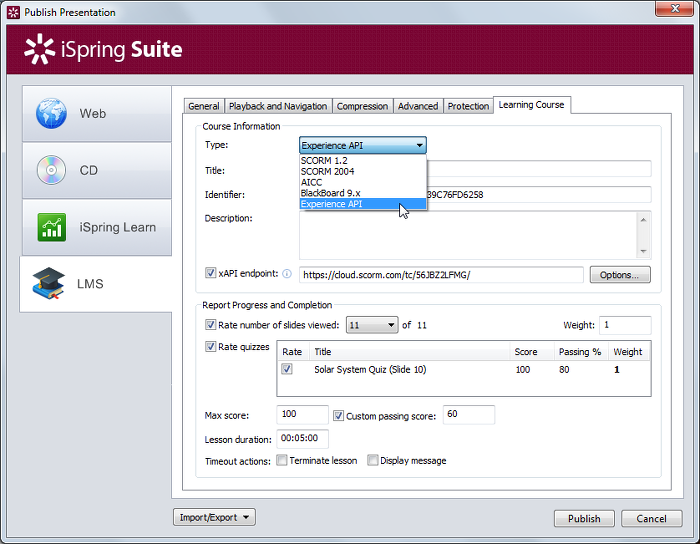700x544 pixels.
Task: Disable the Custom passing score checkbox
Action: tap(339, 415)
